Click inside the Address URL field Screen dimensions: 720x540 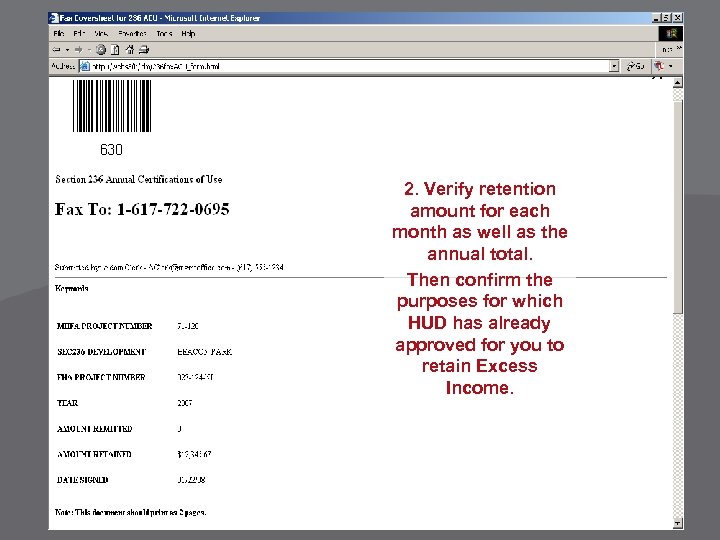pos(349,67)
